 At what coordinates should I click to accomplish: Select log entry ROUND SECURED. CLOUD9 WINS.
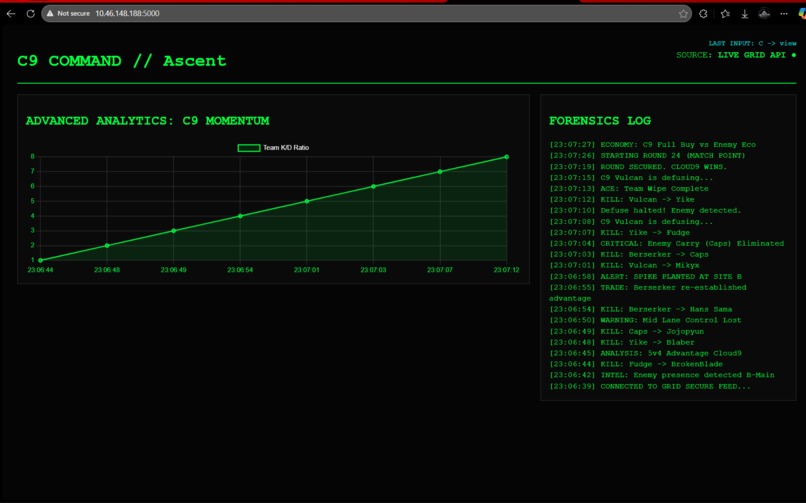638,166
